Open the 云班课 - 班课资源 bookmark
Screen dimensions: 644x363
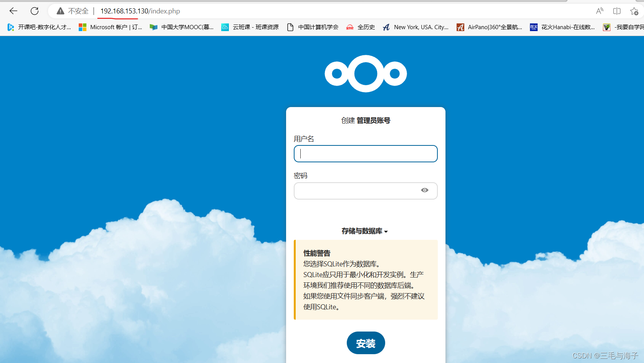click(x=250, y=27)
